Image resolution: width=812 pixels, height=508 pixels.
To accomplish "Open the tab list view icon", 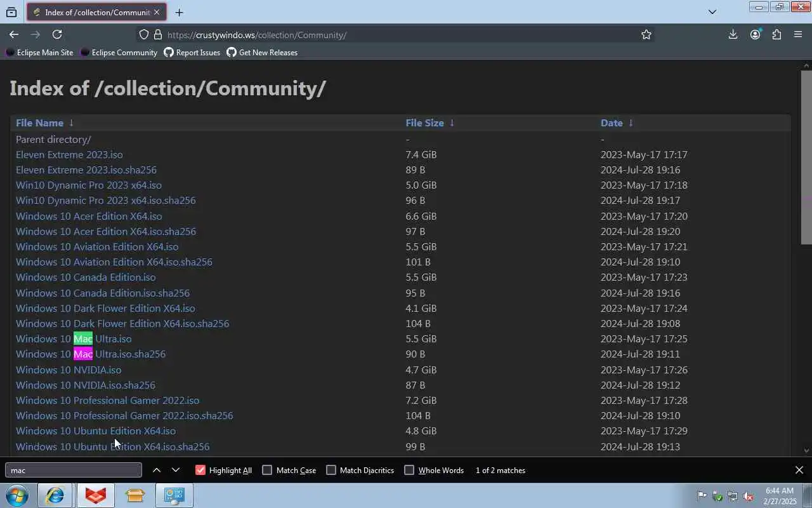I will 11,12.
